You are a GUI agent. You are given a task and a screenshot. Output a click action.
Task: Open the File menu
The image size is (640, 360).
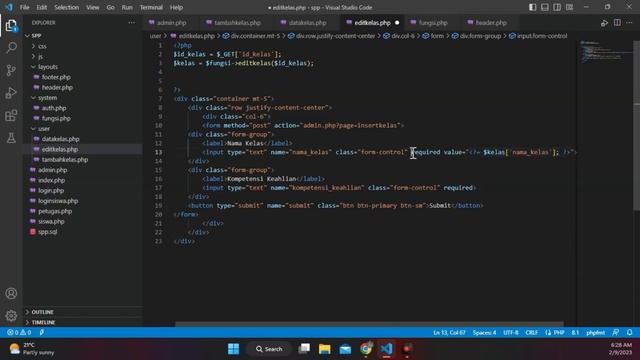click(x=24, y=7)
